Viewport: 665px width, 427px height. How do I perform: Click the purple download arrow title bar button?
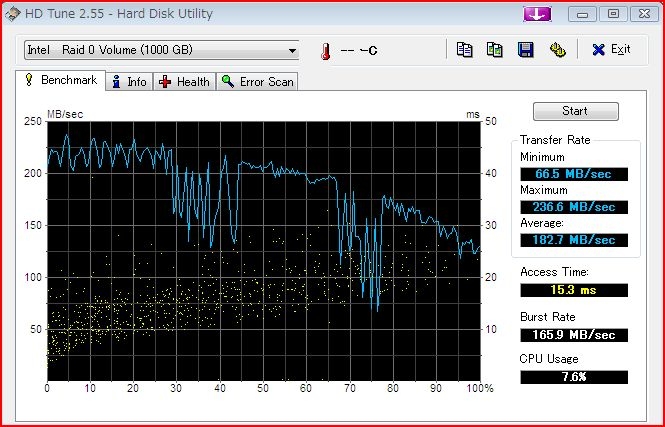coord(537,14)
